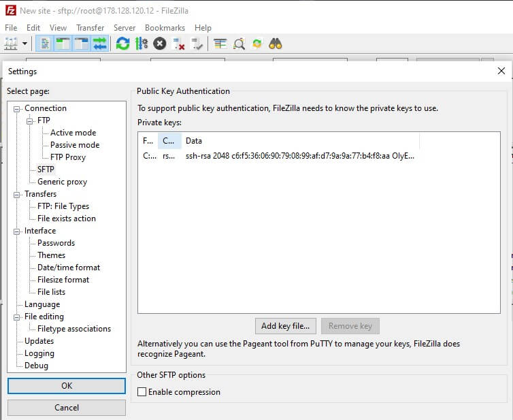Open the Transfer menu
Viewport: 513px width, 420px height.
[90, 28]
